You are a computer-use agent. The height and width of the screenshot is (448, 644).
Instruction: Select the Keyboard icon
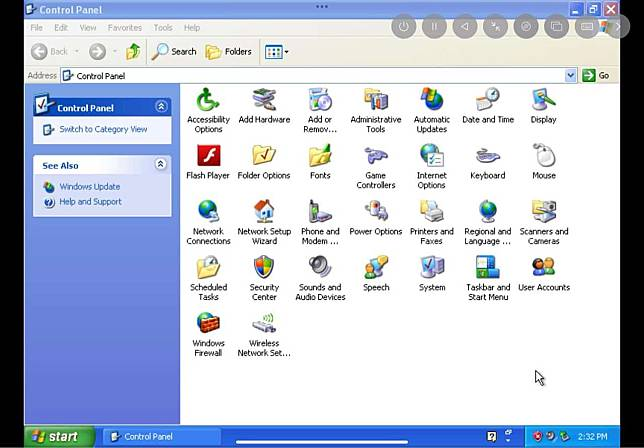[x=488, y=162]
